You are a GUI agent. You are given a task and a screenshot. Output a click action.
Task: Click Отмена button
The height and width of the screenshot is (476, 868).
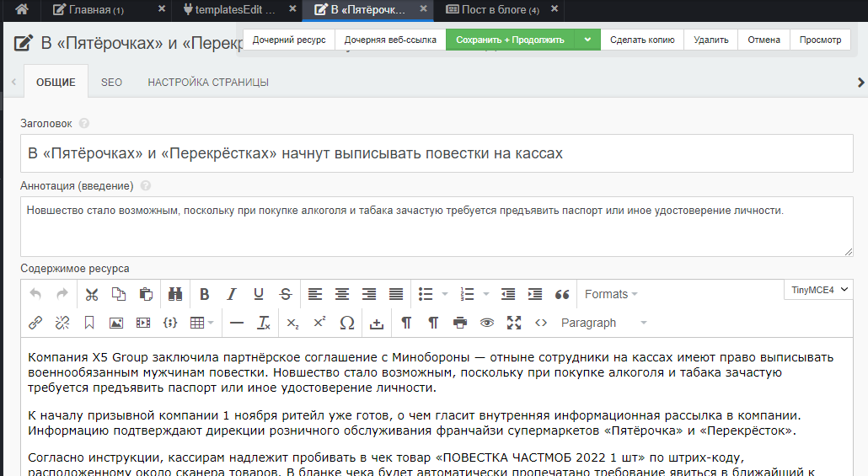pos(764,40)
